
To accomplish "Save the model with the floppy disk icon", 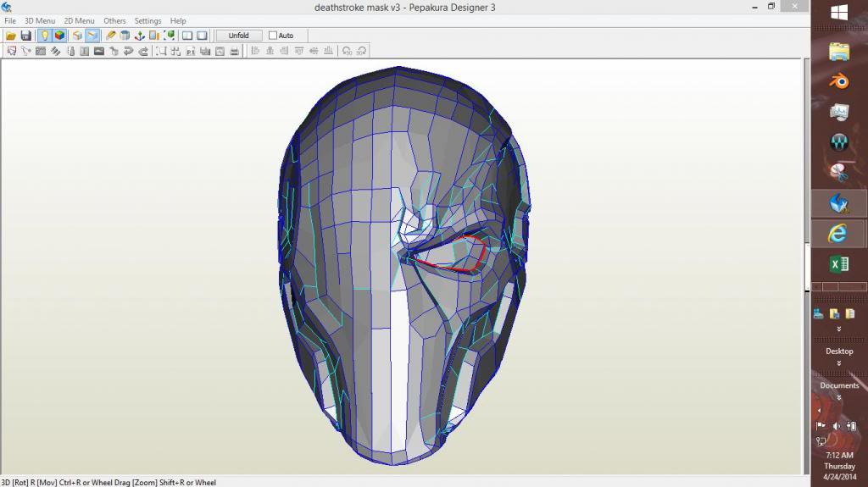I will pyautogui.click(x=25, y=36).
